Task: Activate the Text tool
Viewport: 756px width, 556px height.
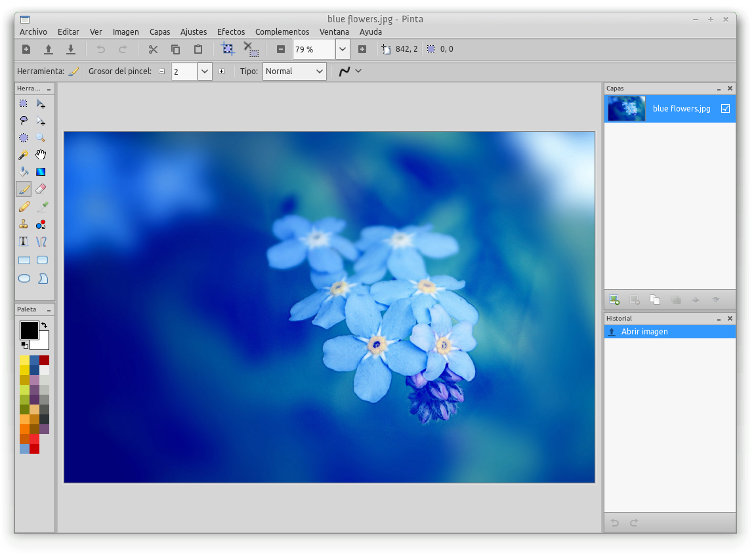Action: point(24,241)
